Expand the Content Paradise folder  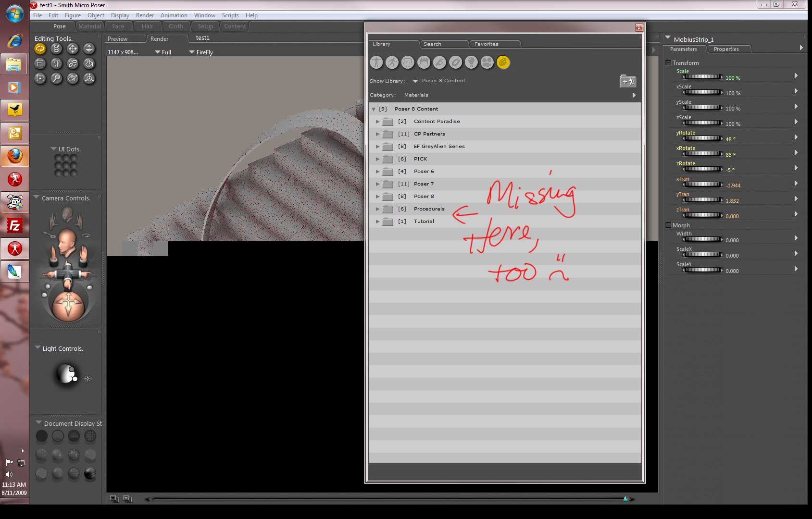click(378, 122)
